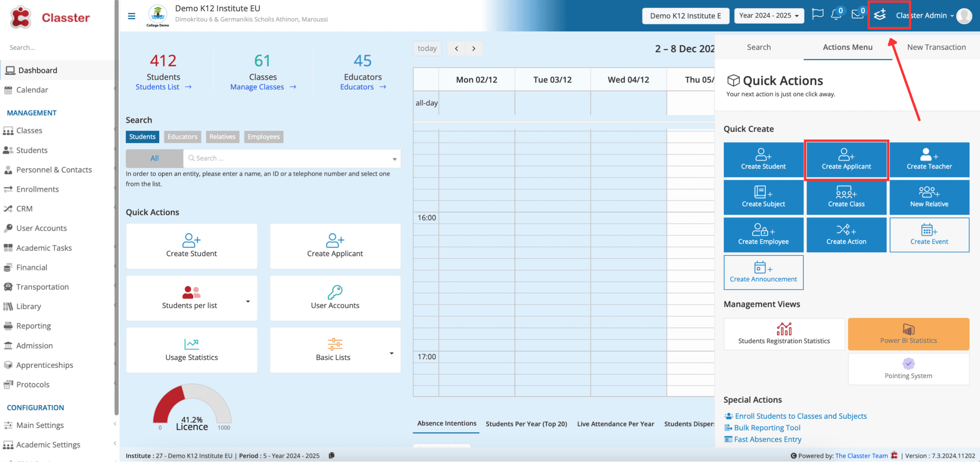Go to previous calendar week
980x462 pixels.
(x=456, y=49)
